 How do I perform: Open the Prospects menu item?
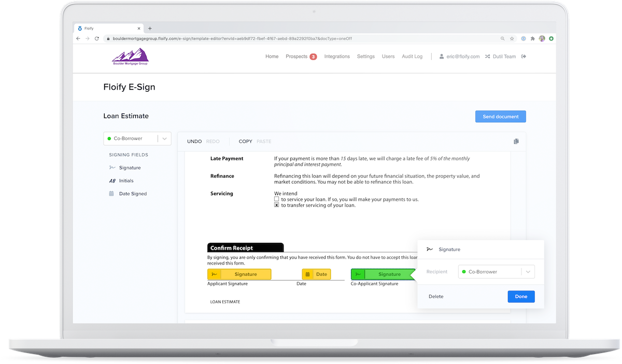coord(297,56)
